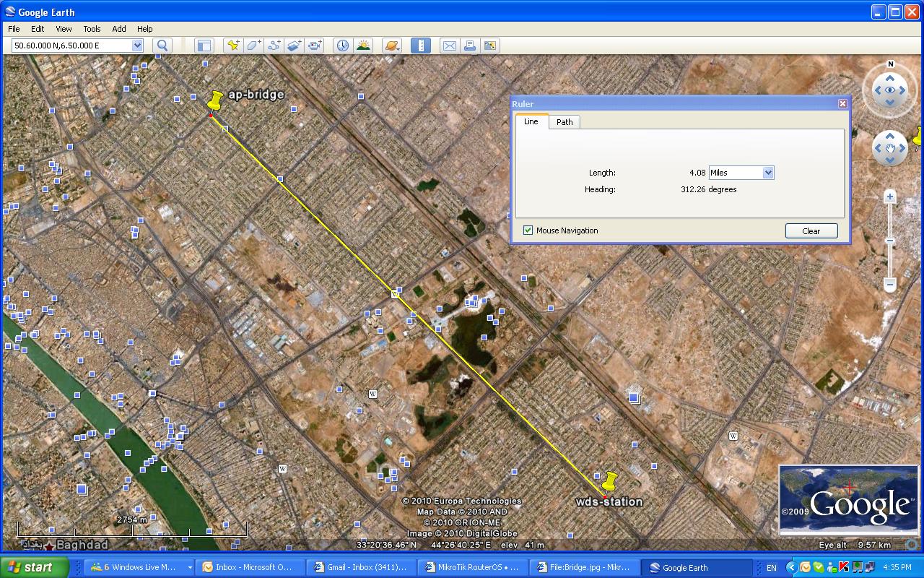Clear the current ruler measurement
Screen dimensions: 924x578
click(x=811, y=230)
